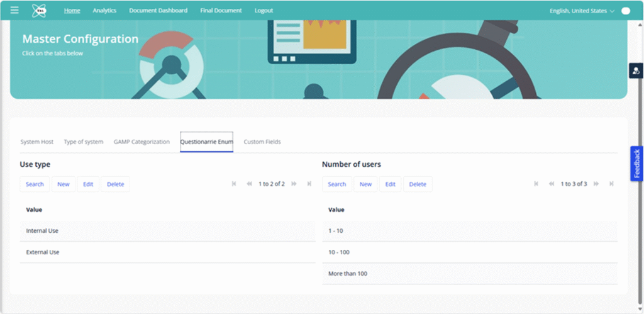644x314 pixels.
Task: Click the application logo icon
Action: click(x=39, y=10)
